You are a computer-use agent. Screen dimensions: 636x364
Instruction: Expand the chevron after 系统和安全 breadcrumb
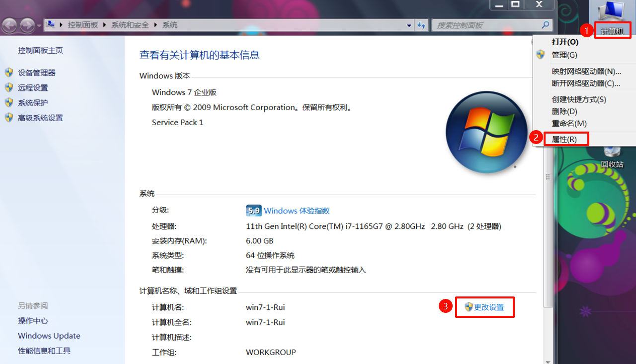156,25
